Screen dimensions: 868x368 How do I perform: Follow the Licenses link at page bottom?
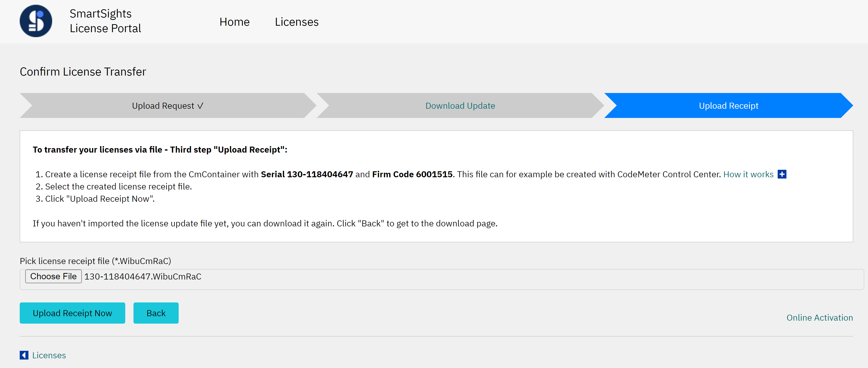[49, 355]
